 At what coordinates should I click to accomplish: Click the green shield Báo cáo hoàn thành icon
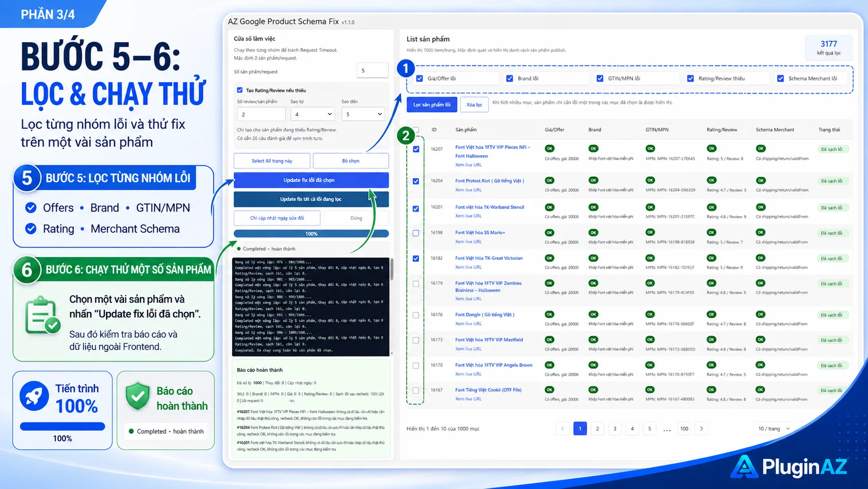tap(138, 397)
